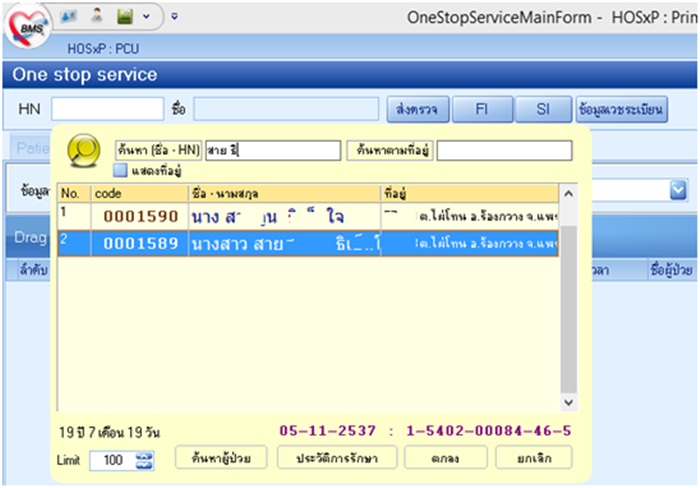Click the ชื่อผู้ป่วย column header in background table
This screenshot has width=700, height=488.
tap(671, 270)
